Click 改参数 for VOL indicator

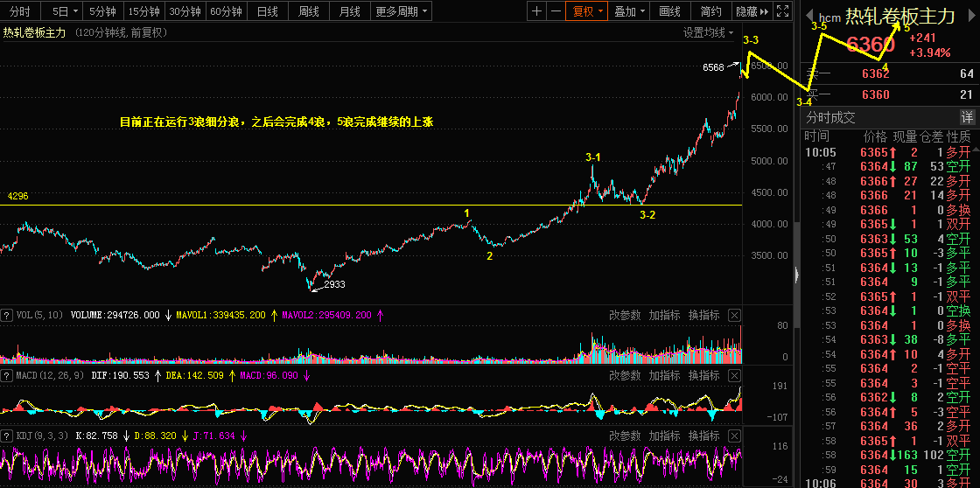pyautogui.click(x=625, y=315)
